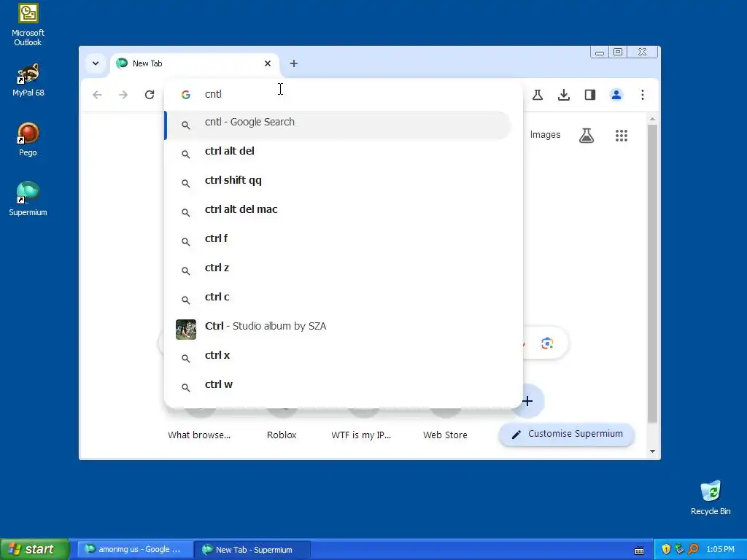Click the orange magnifier tray icon
747x560 pixels.
693,549
